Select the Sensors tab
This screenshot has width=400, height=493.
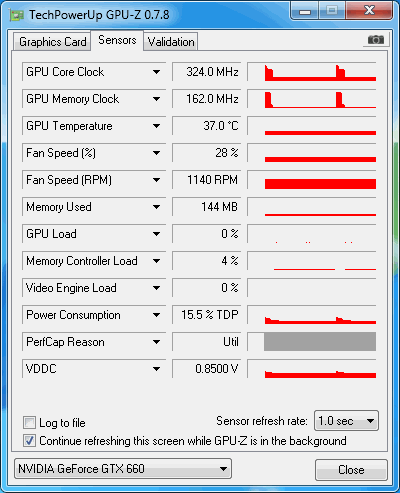tap(117, 40)
